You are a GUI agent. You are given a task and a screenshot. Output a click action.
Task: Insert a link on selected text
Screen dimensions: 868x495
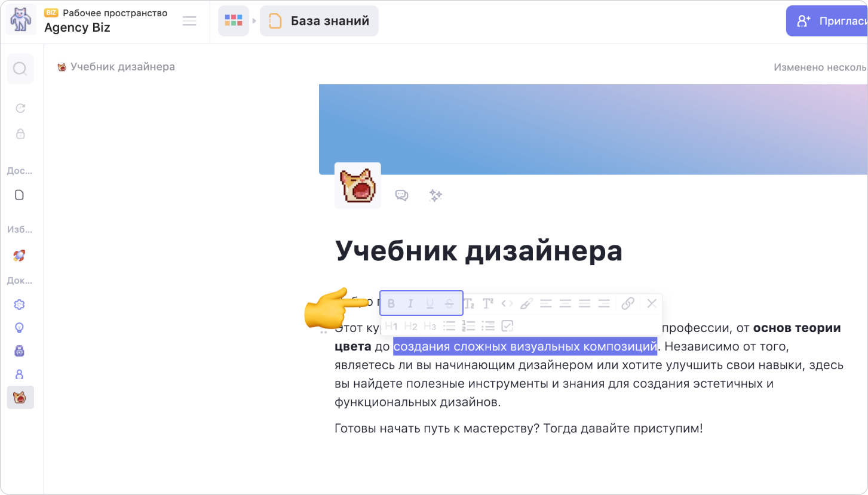pos(628,303)
